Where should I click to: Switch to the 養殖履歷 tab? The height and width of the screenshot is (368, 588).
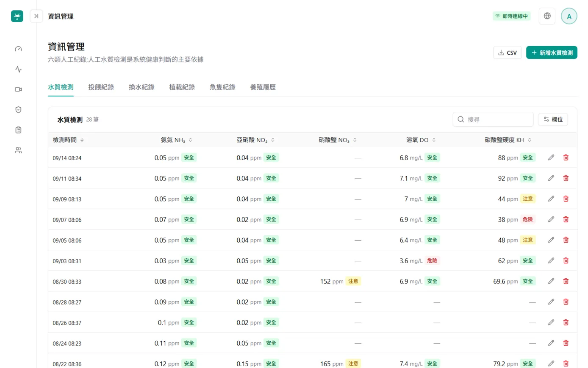(x=263, y=87)
